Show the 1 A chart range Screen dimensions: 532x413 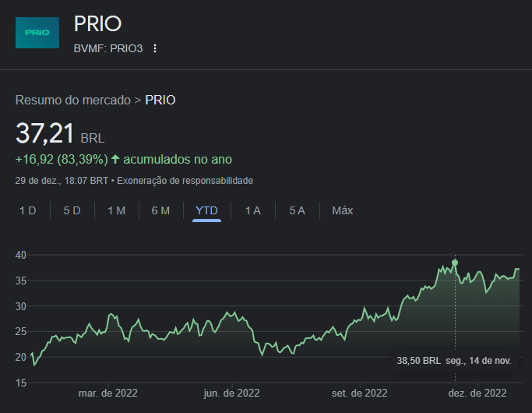click(x=253, y=210)
